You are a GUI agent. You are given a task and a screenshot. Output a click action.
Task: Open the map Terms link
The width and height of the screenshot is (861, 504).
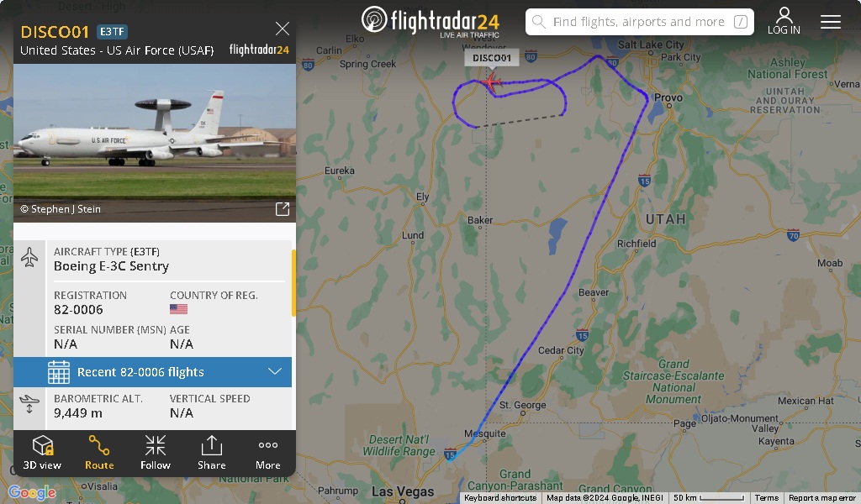tap(767, 498)
